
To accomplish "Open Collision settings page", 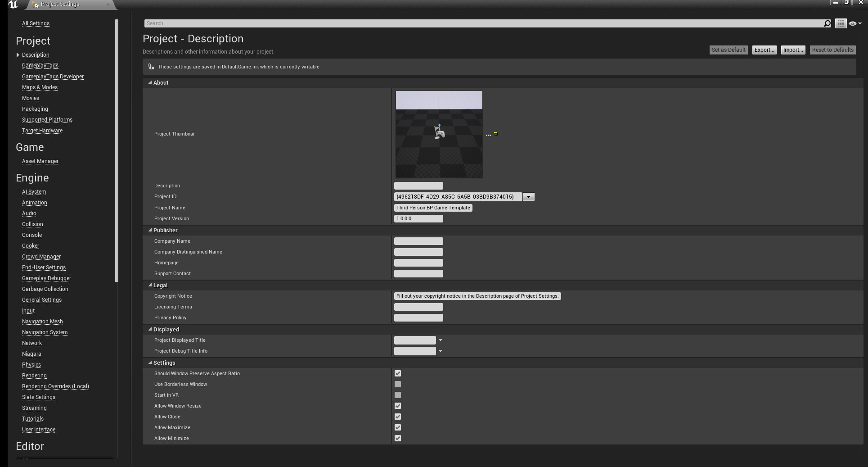I will [32, 224].
